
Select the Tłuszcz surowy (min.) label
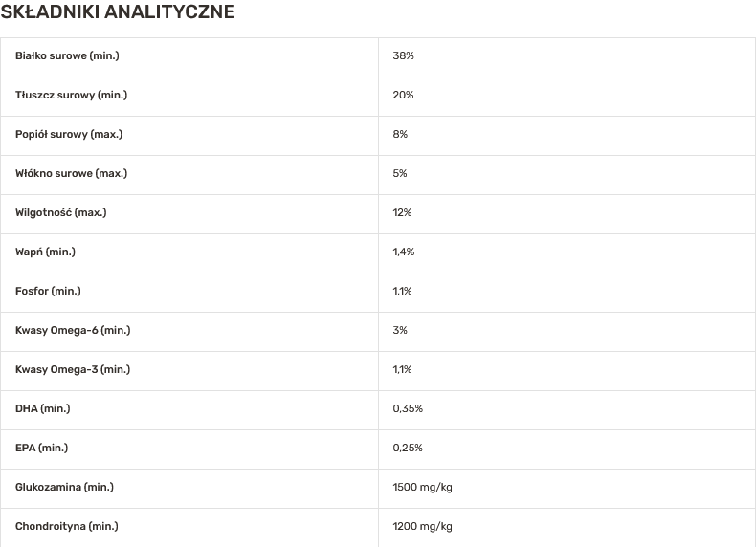click(71, 96)
